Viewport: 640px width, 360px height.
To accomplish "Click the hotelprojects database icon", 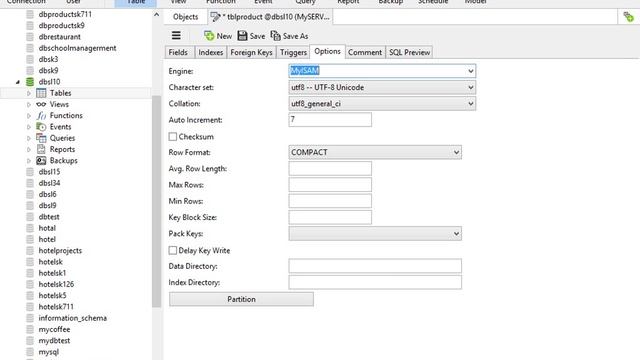I will (30, 251).
